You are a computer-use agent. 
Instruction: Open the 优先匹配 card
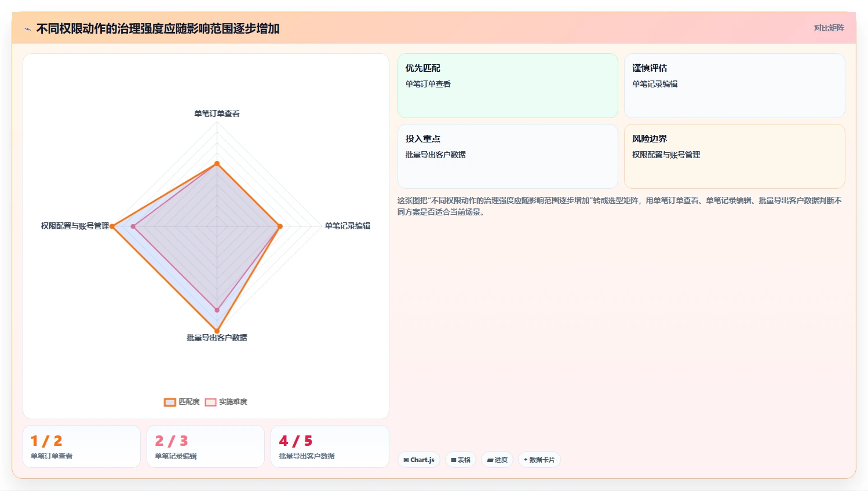coord(508,86)
